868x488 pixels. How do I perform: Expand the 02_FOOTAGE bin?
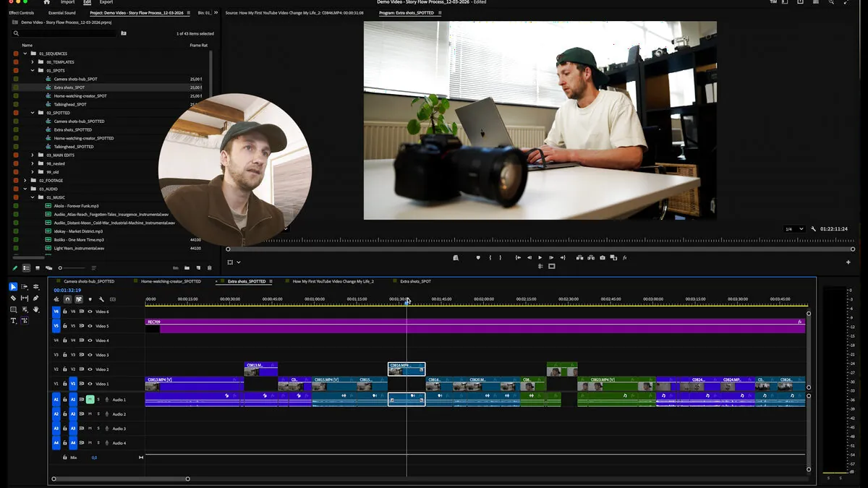coord(25,180)
